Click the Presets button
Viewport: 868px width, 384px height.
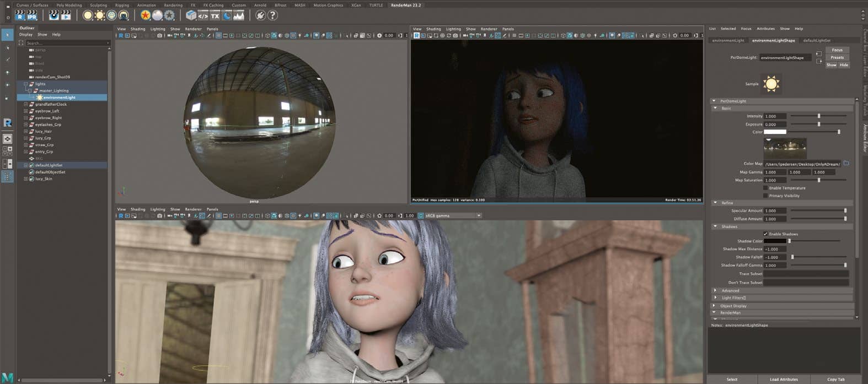click(837, 57)
